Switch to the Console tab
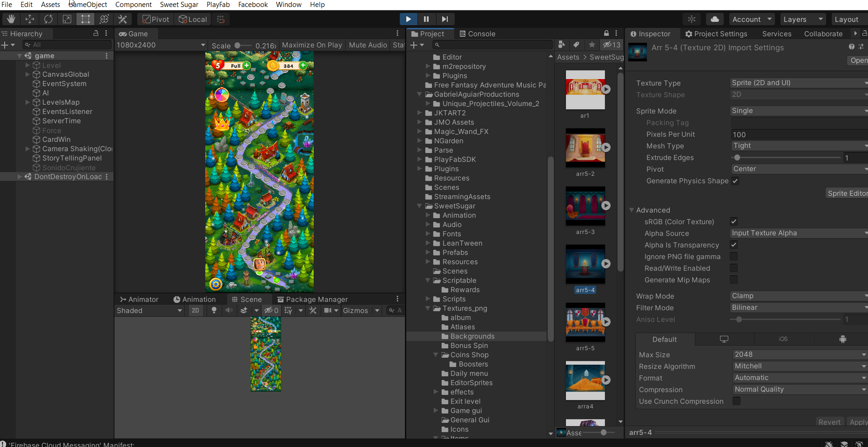 pos(477,33)
